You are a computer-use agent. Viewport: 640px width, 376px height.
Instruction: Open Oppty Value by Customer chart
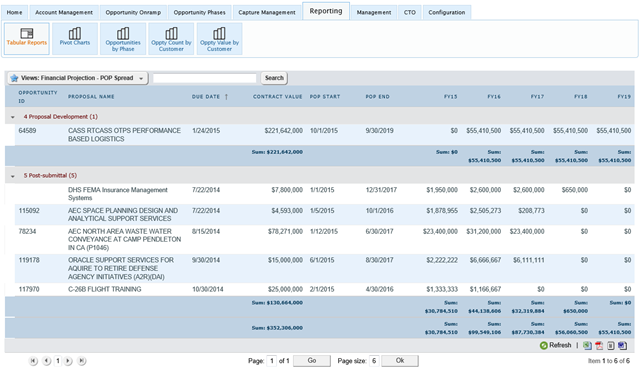pos(219,38)
